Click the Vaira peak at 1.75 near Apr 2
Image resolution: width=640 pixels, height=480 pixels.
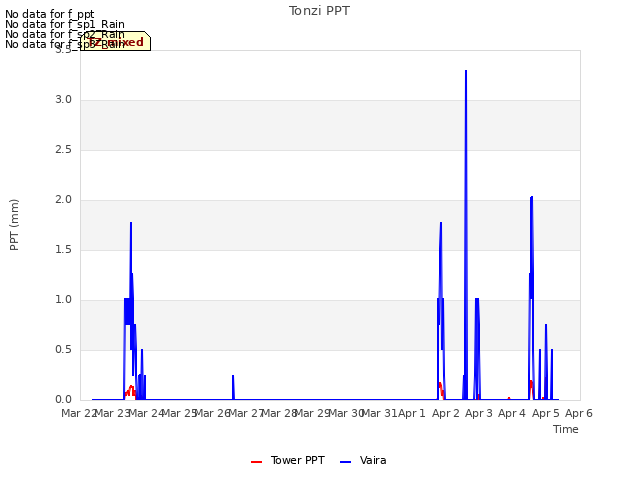pyautogui.click(x=441, y=224)
